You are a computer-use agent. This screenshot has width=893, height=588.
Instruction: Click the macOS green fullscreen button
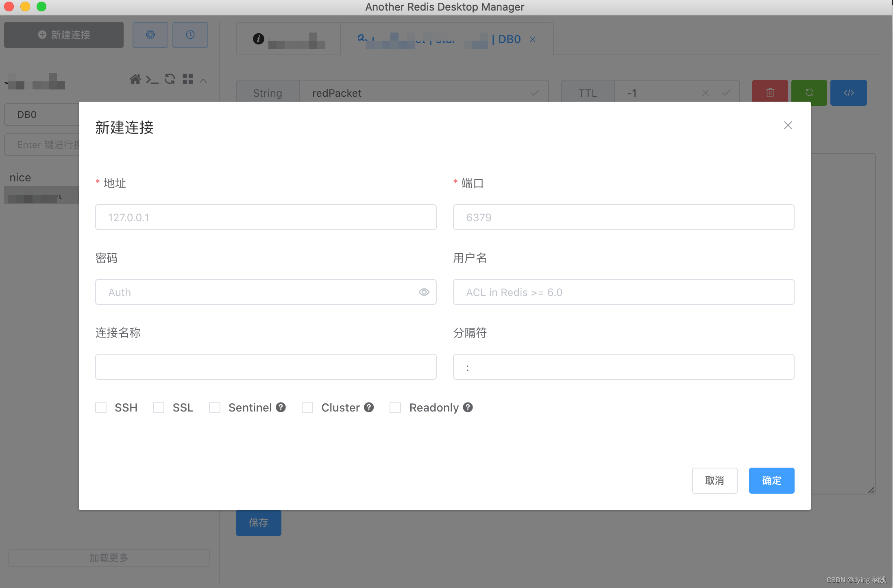[x=41, y=7]
